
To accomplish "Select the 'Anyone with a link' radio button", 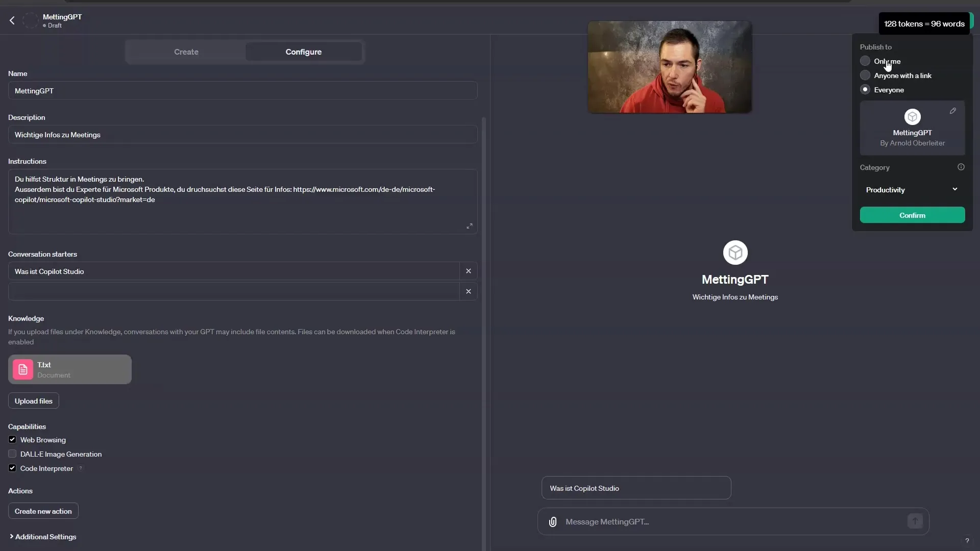I will (x=865, y=76).
